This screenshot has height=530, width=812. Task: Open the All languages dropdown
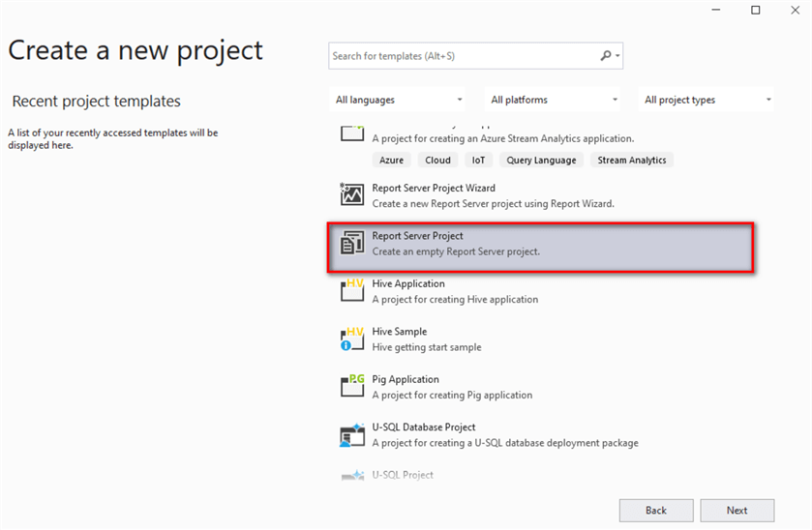[x=397, y=100]
